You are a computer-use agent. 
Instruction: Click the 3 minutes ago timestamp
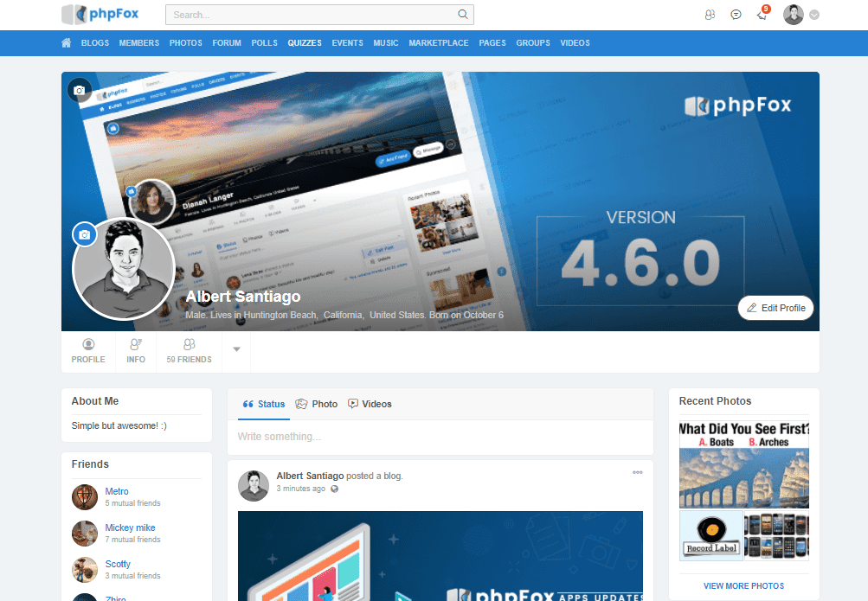300,489
